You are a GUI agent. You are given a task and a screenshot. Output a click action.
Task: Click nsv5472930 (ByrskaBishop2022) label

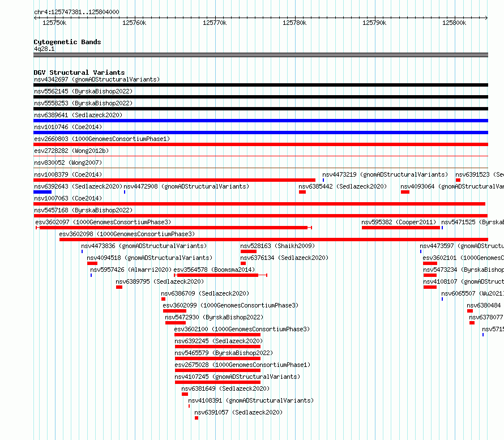[214, 317]
